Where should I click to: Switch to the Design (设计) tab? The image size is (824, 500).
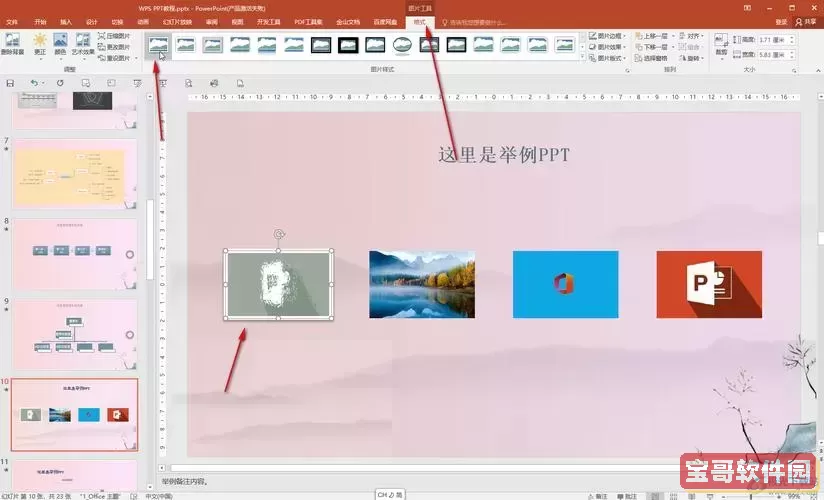pyautogui.click(x=91, y=22)
